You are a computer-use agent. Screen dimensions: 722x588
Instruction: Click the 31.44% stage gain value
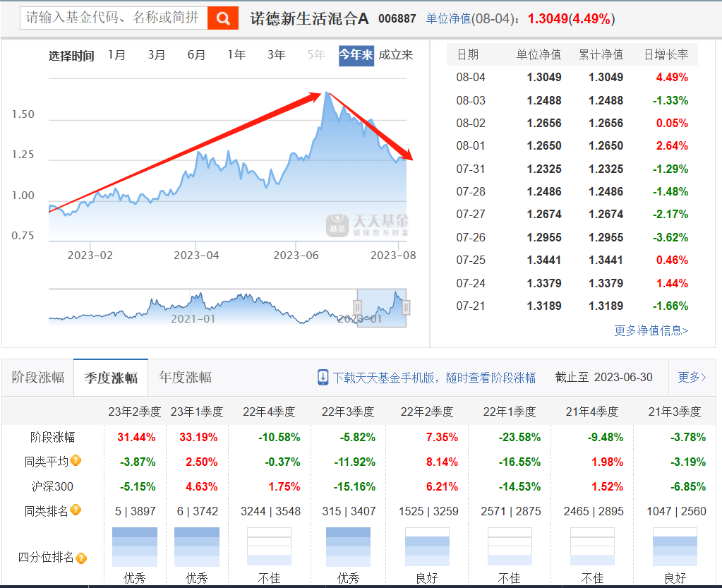click(136, 437)
